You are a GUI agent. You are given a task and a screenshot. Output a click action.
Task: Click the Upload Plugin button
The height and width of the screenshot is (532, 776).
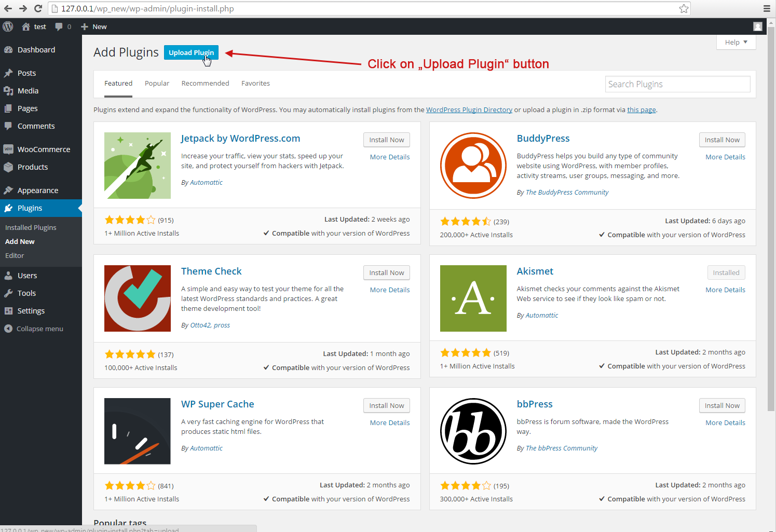click(191, 52)
